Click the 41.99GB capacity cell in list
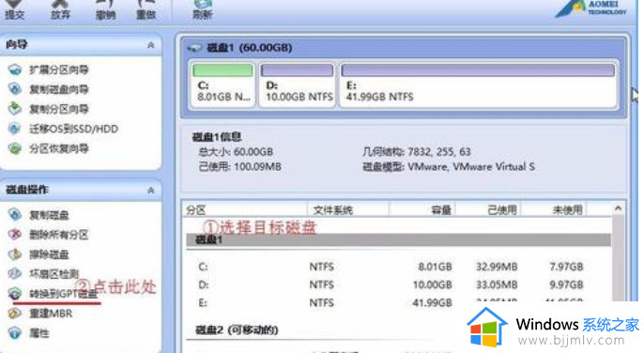This screenshot has height=353, width=644. coord(432,303)
